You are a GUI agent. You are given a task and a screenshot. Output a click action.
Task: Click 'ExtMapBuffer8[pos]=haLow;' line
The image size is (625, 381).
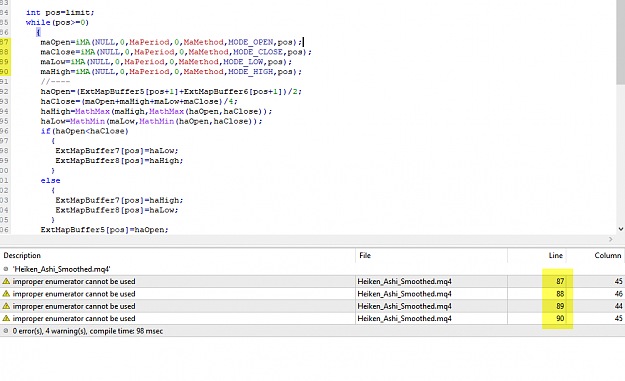117,210
